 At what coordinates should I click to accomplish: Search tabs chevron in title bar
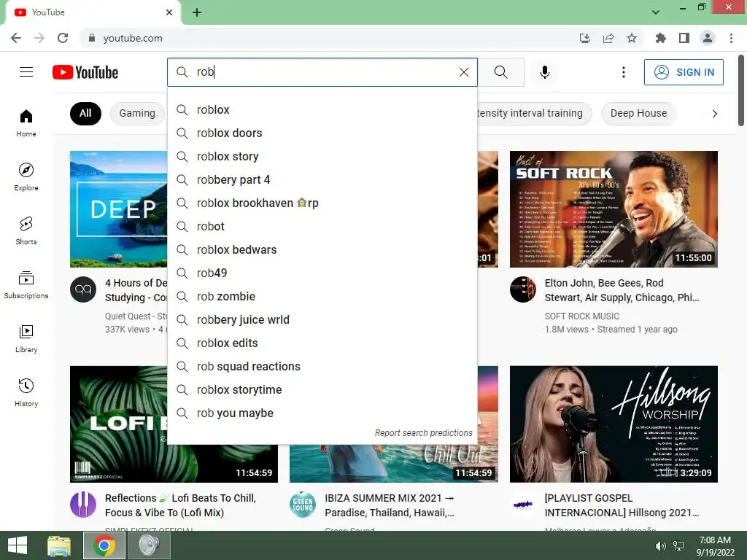[x=656, y=12]
